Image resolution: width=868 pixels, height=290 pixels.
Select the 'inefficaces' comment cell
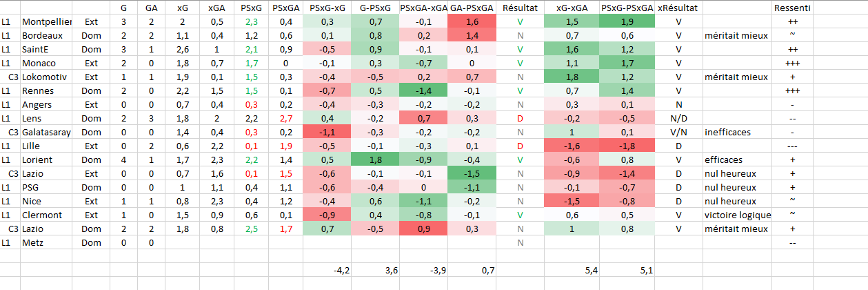pos(736,132)
